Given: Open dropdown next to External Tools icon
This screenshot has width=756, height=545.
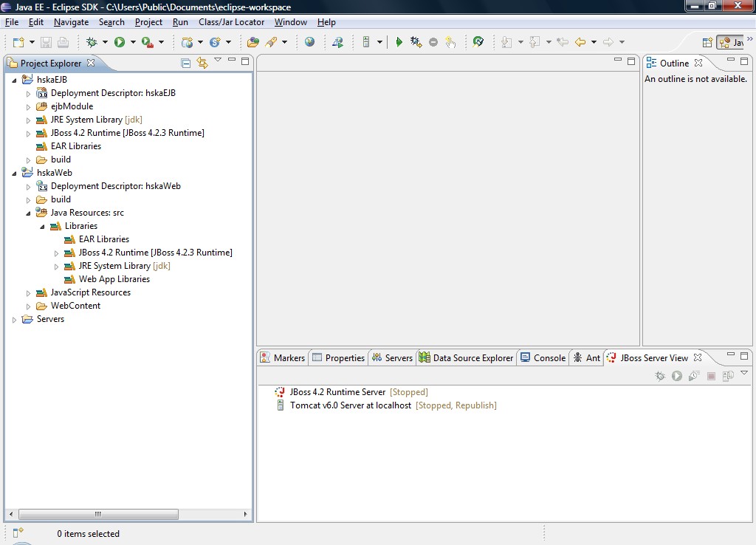Looking at the screenshot, I should (x=161, y=42).
